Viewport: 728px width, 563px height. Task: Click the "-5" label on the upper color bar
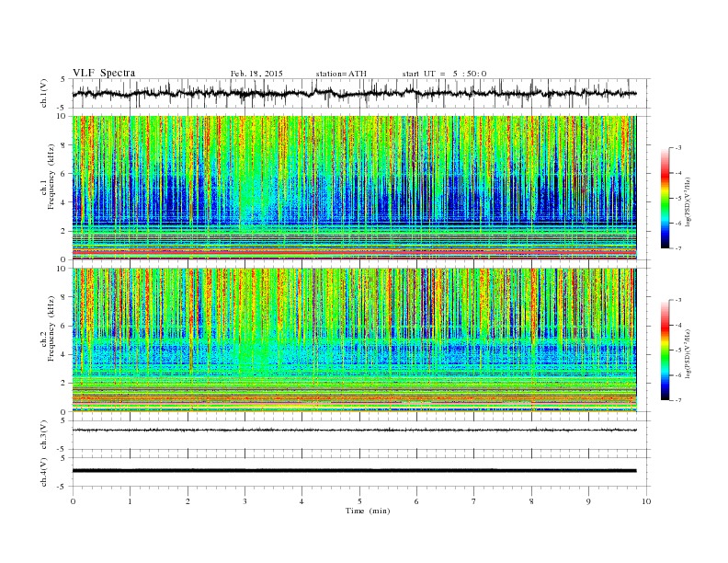[678, 199]
